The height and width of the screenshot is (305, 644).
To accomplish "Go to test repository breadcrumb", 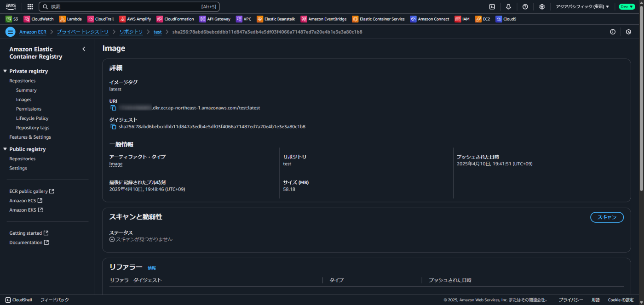I will click(x=158, y=32).
